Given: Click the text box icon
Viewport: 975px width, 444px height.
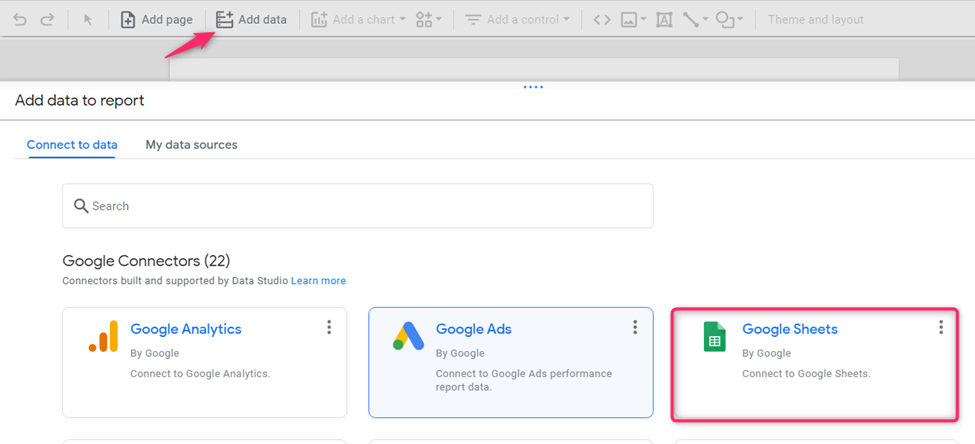Looking at the screenshot, I should [x=664, y=20].
